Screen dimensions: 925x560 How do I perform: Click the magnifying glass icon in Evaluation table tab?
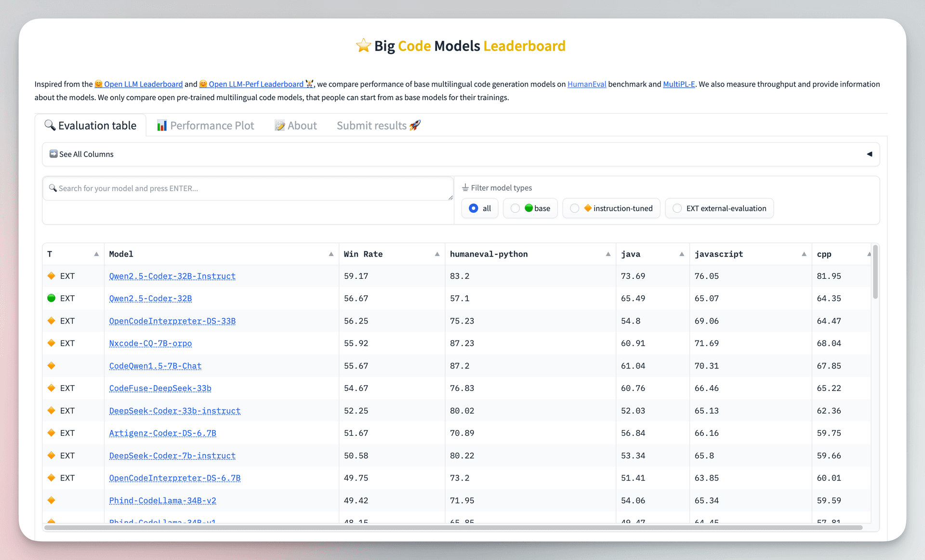tap(50, 125)
